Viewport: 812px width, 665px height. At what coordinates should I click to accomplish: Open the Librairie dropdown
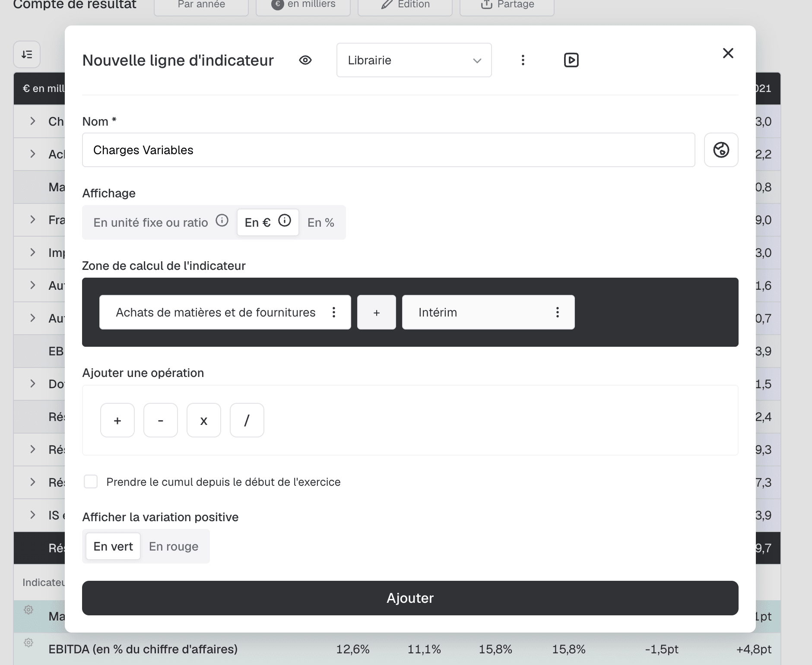pos(414,60)
